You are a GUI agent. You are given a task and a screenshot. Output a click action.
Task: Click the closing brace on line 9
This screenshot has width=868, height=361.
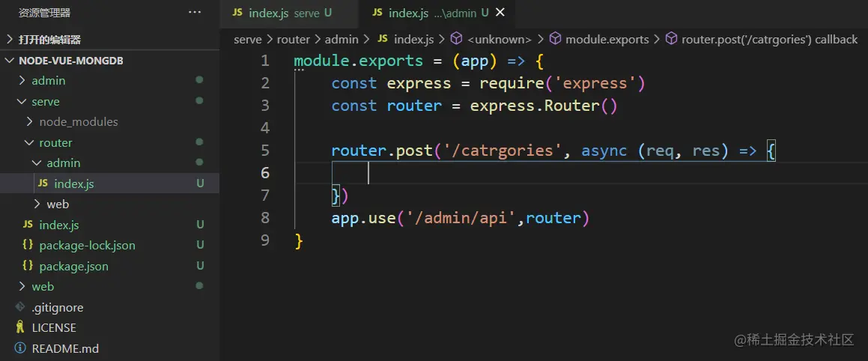[299, 241]
